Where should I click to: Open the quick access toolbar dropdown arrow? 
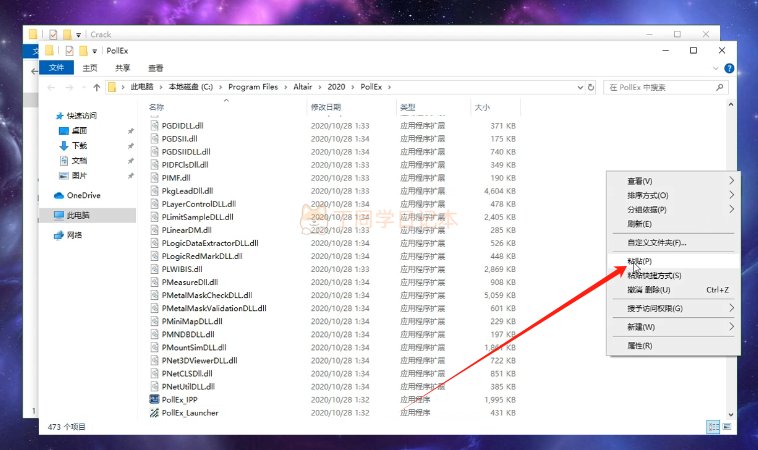[95, 51]
